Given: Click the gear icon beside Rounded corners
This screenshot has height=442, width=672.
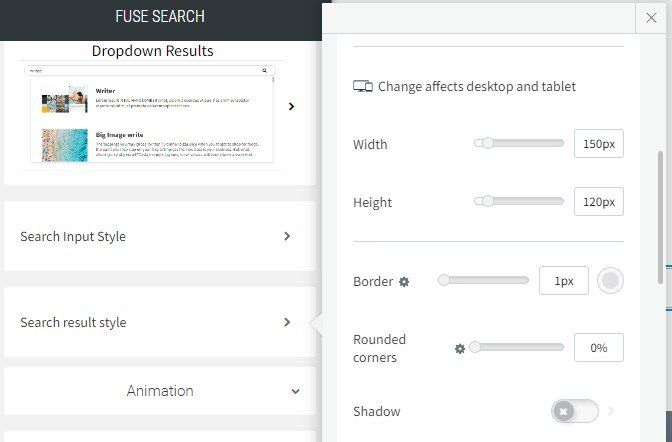Looking at the screenshot, I should click(460, 348).
